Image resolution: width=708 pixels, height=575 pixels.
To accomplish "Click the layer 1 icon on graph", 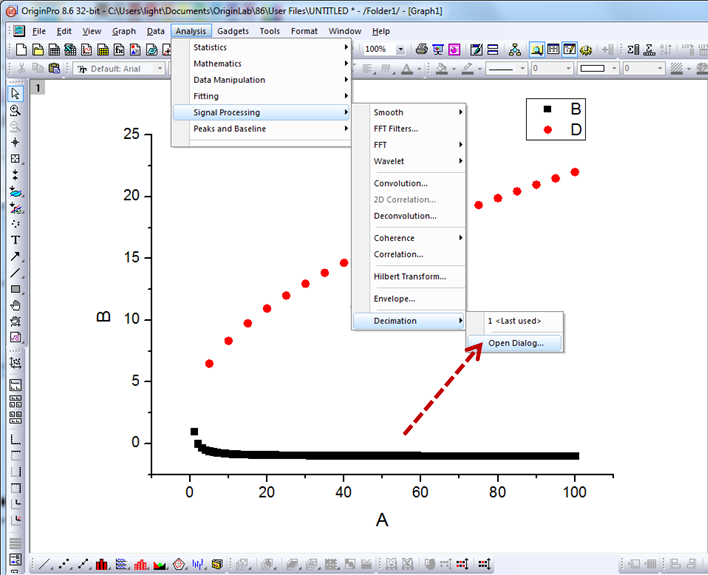I will click(38, 88).
